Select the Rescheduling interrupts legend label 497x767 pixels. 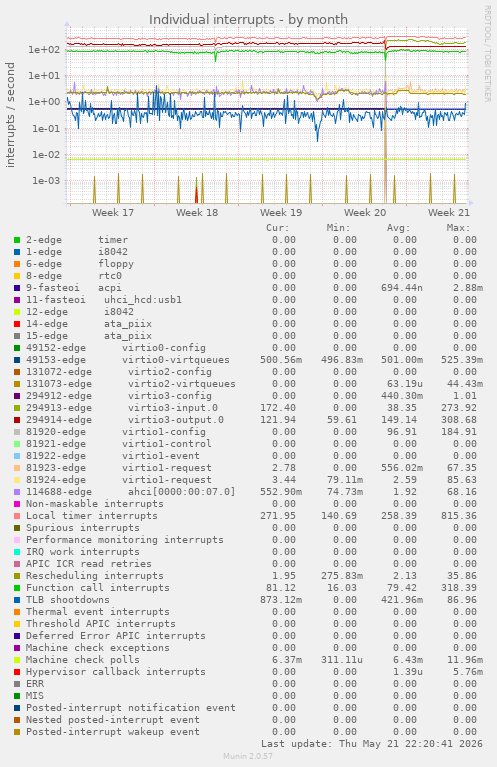click(x=94, y=576)
